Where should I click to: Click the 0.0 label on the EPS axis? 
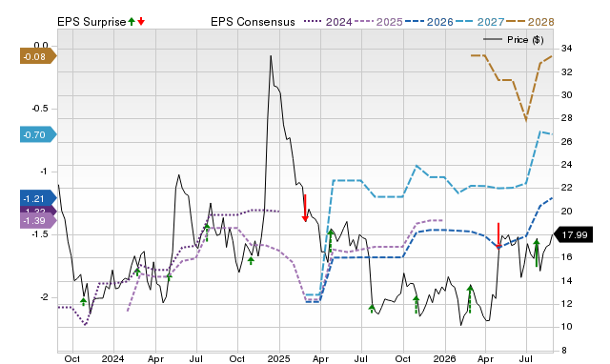(41, 46)
